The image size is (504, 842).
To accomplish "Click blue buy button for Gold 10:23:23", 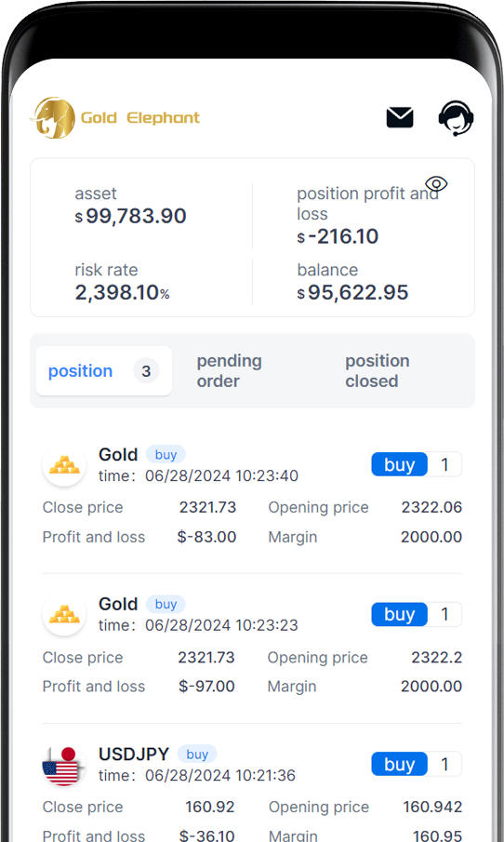I will pos(399,614).
